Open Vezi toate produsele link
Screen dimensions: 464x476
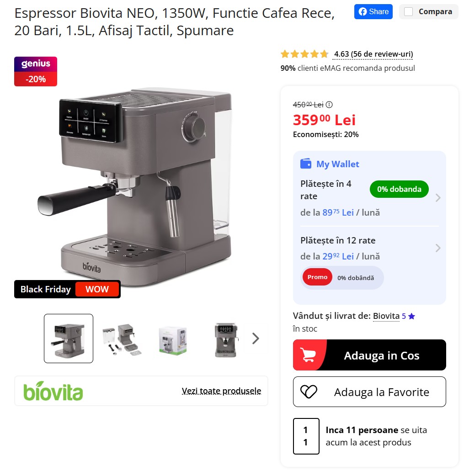tap(221, 391)
